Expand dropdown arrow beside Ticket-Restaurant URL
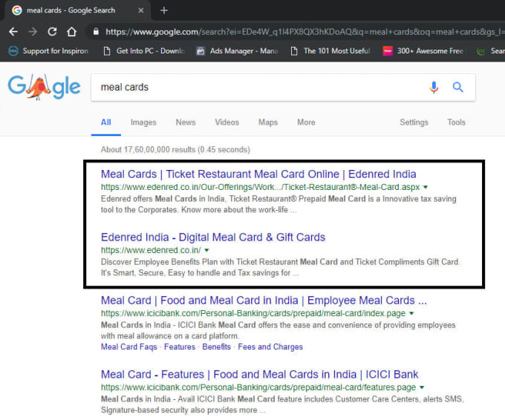The width and height of the screenshot is (505, 420). click(426, 187)
